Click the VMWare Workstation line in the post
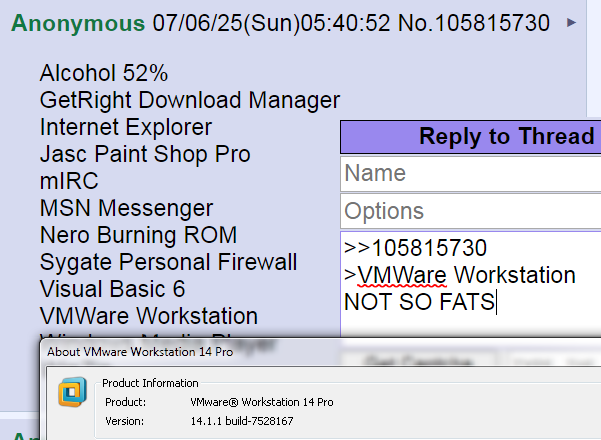Image resolution: width=601 pixels, height=440 pixels. click(149, 316)
